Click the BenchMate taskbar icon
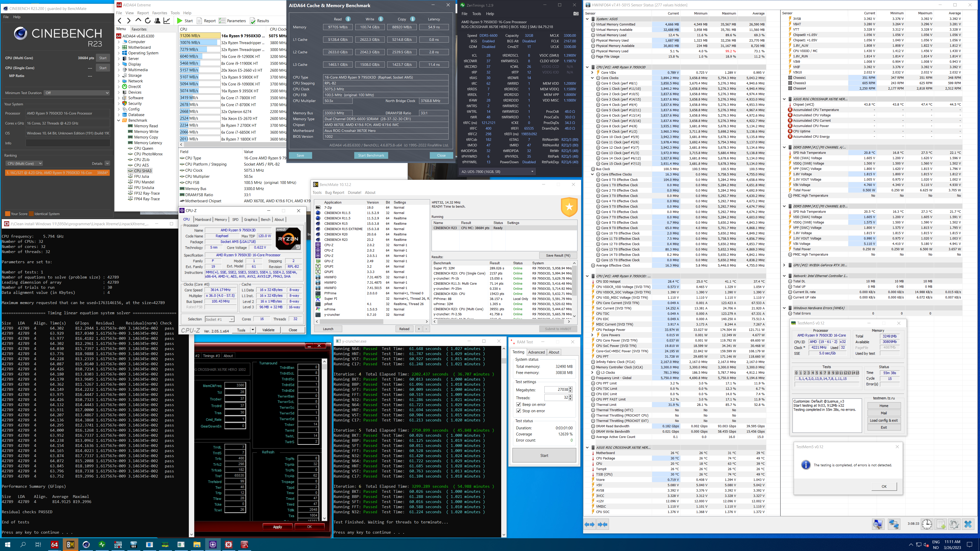Viewport: 980px width, 551px height. click(70, 545)
